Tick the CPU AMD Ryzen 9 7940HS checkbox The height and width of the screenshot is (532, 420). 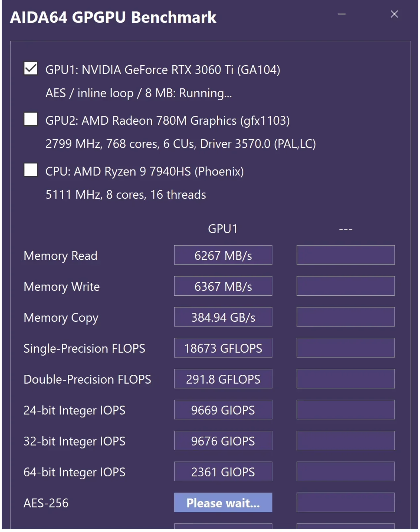click(x=31, y=170)
